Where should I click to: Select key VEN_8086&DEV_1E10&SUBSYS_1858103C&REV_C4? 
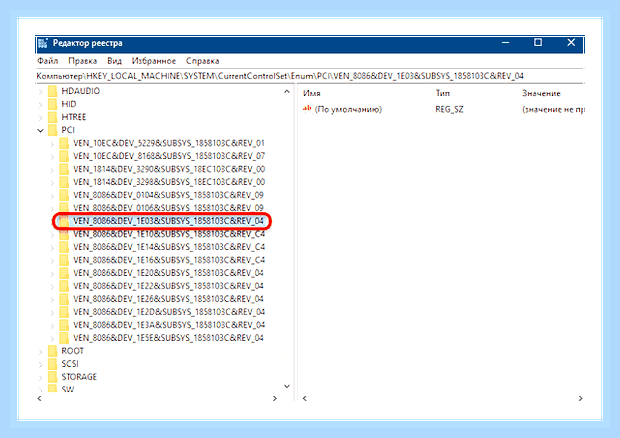169,234
